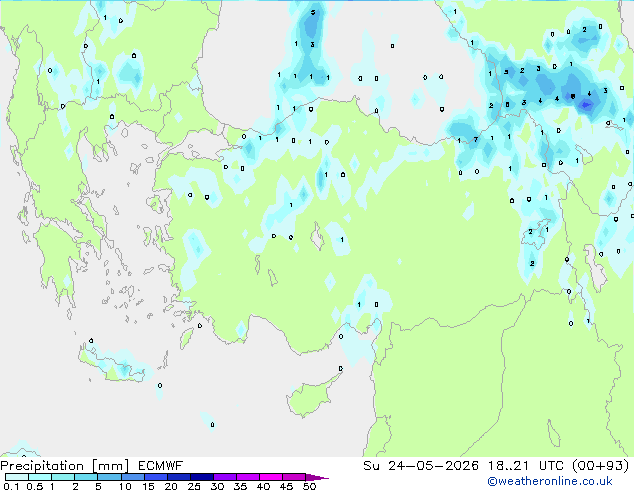Open the weatheronline.co.uk copyright link
Screen dimensions: 634x490
tap(550, 481)
